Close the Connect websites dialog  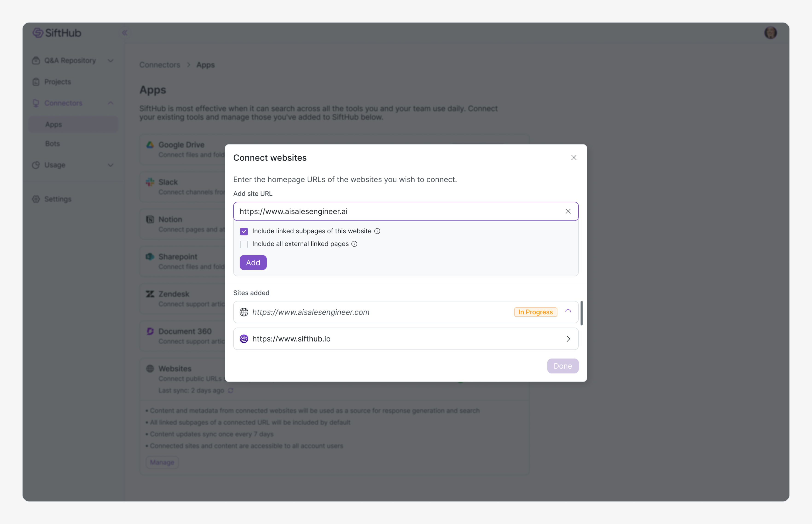pyautogui.click(x=574, y=158)
